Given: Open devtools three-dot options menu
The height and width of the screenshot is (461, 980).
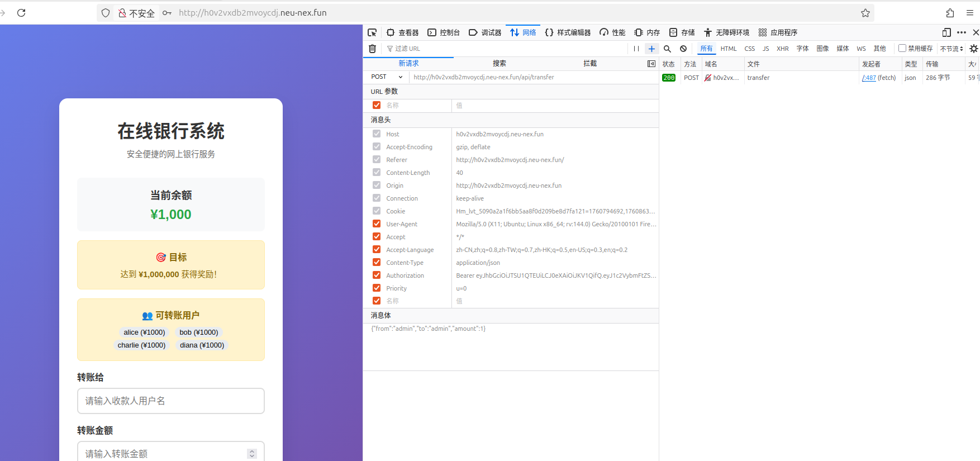Looking at the screenshot, I should pyautogui.click(x=962, y=32).
